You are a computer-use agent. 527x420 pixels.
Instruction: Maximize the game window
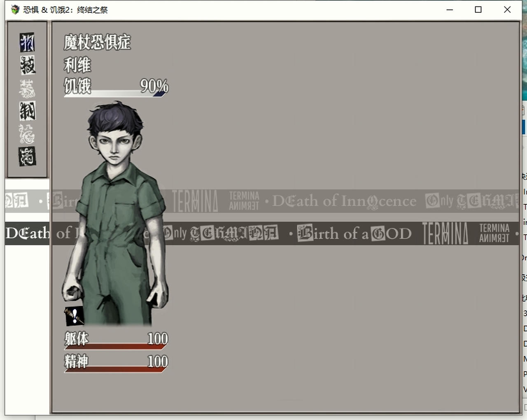[x=478, y=9]
